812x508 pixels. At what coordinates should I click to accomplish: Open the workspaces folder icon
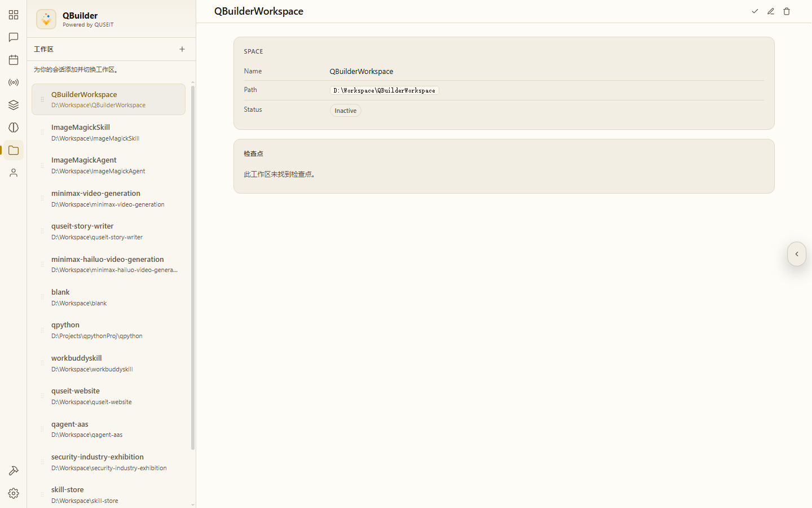tap(14, 150)
